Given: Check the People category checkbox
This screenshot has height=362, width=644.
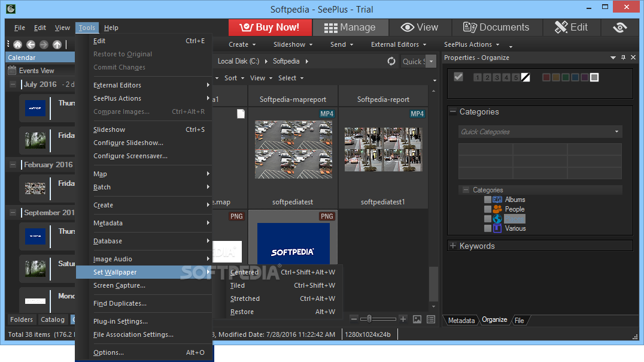Looking at the screenshot, I should click(488, 209).
